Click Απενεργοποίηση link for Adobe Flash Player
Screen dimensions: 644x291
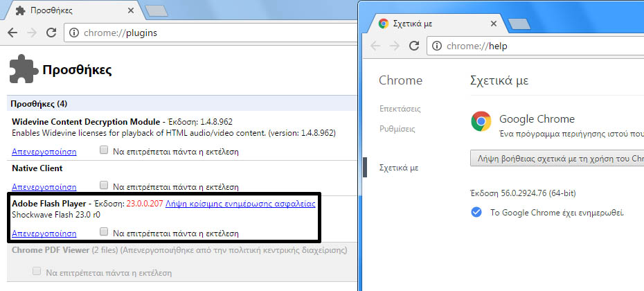click(44, 233)
